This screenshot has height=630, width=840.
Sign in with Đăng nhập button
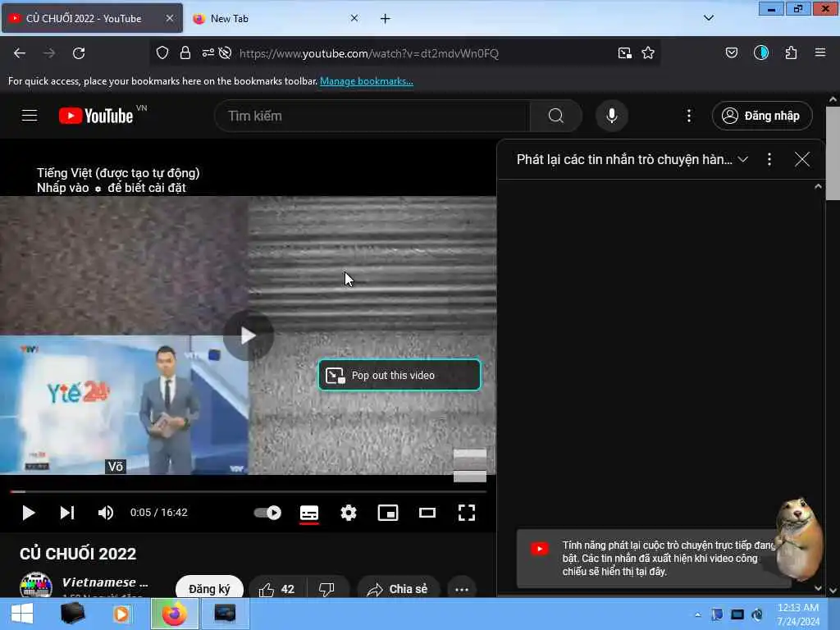pyautogui.click(x=762, y=116)
